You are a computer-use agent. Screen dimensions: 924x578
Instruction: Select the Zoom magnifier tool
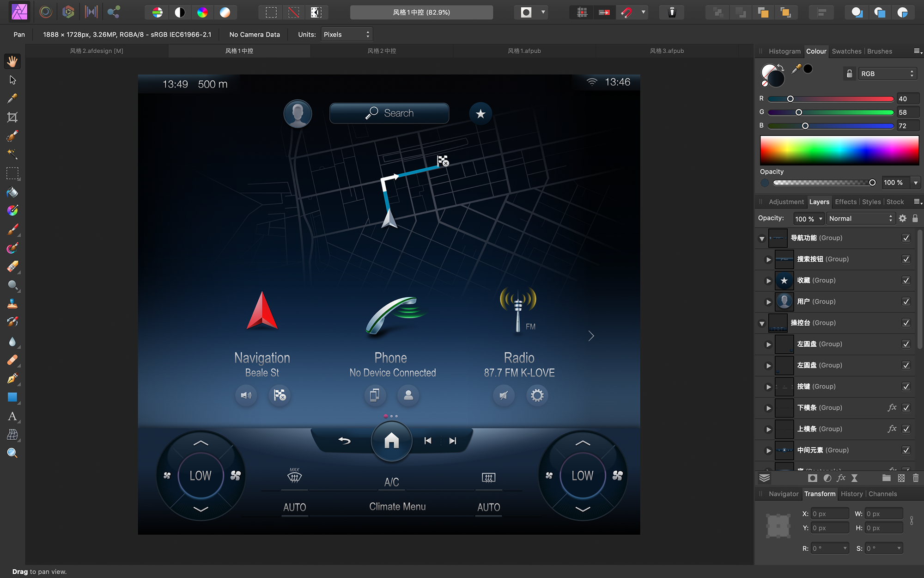pyautogui.click(x=12, y=453)
